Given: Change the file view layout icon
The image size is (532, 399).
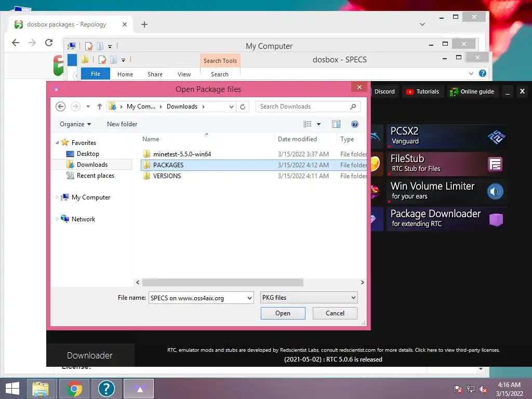Looking at the screenshot, I should click(x=308, y=124).
